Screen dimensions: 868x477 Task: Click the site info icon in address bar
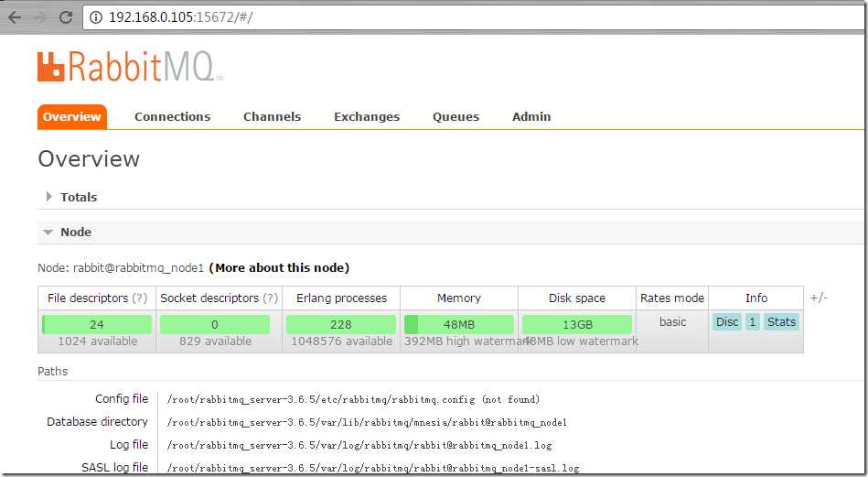(96, 17)
